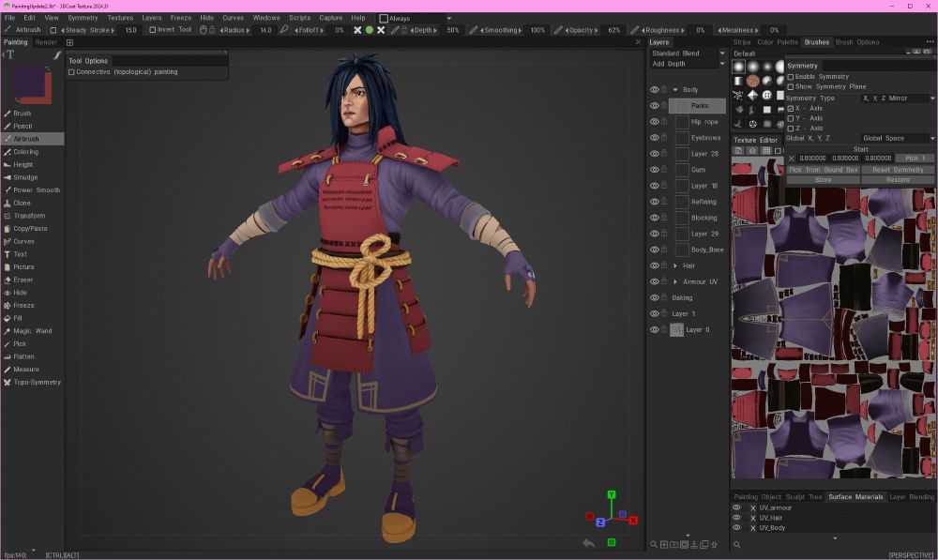
Task: Check the Y - Axis symmetry checkbox
Action: pos(791,118)
